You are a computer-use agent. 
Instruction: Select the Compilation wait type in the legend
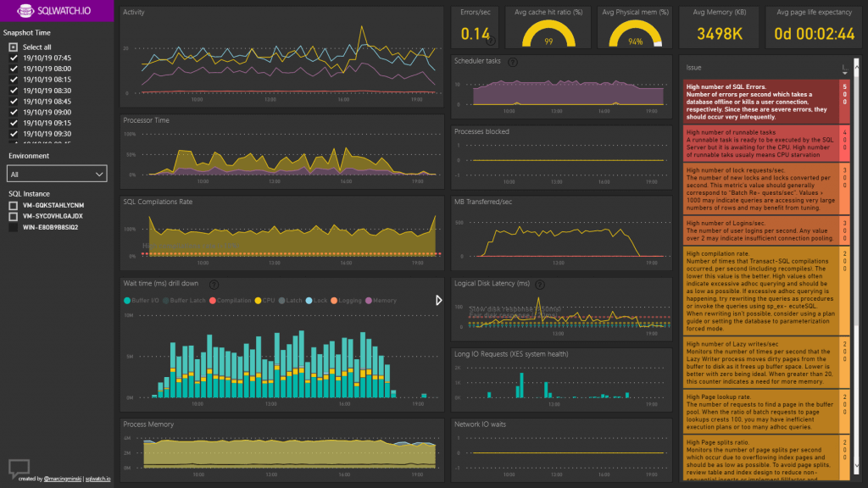click(214, 300)
